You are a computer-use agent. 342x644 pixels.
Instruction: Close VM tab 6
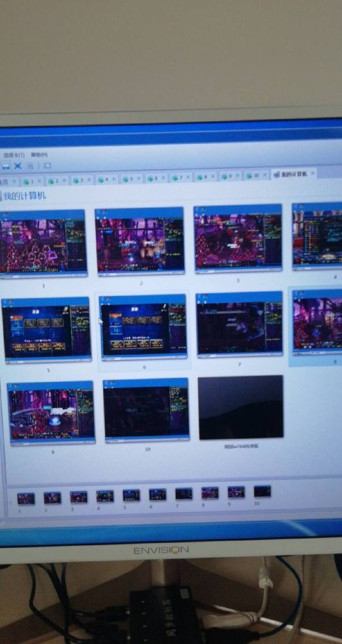pos(163,178)
